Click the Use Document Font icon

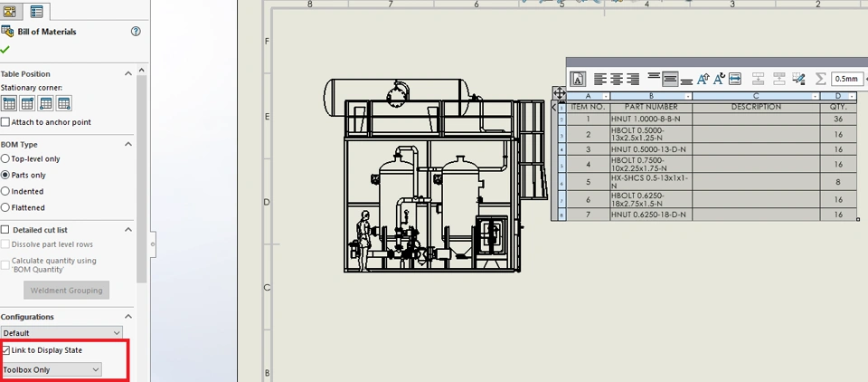pos(578,79)
